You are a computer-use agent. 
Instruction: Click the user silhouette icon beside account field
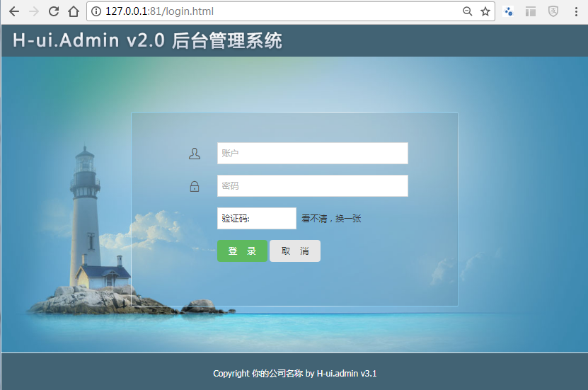coord(195,154)
